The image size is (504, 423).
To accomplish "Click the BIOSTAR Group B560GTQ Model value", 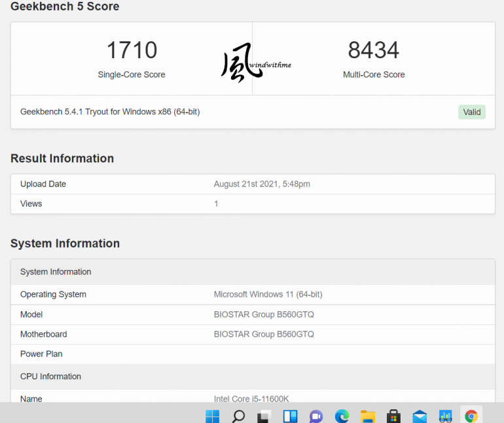I will pos(264,314).
